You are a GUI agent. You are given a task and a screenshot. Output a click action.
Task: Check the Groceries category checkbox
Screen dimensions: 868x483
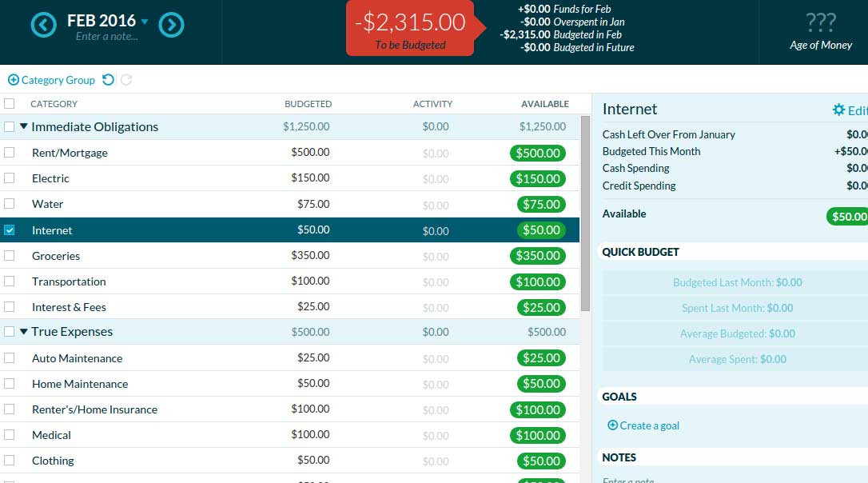tap(10, 256)
